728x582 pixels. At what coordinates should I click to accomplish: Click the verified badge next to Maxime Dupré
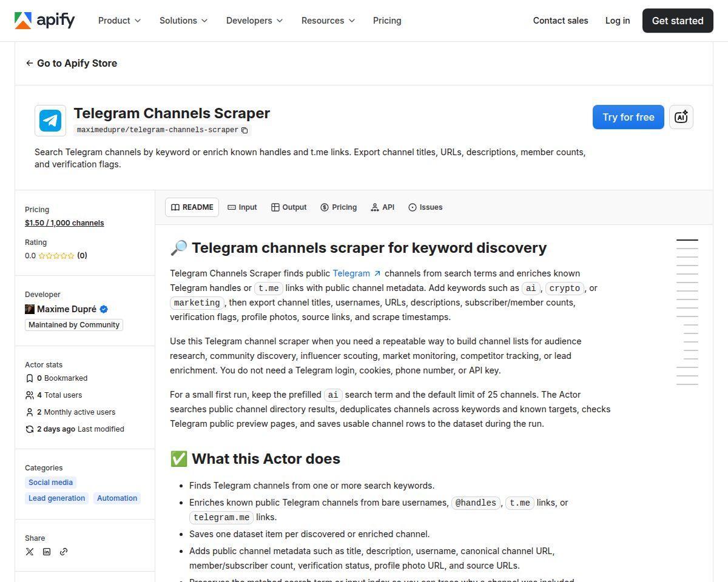click(x=104, y=309)
